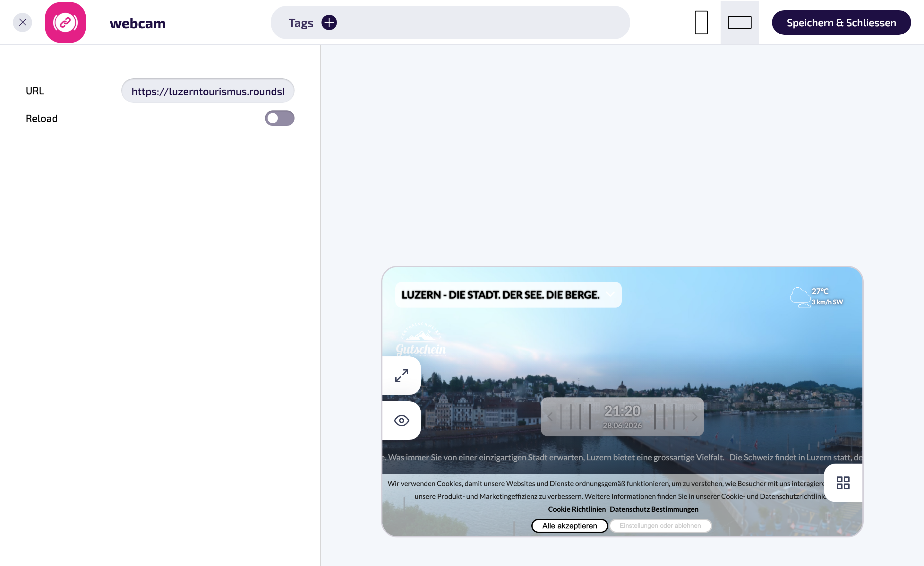Image resolution: width=924 pixels, height=566 pixels.
Task: Accept all cookies via Alle akzeptieren
Action: [569, 526]
